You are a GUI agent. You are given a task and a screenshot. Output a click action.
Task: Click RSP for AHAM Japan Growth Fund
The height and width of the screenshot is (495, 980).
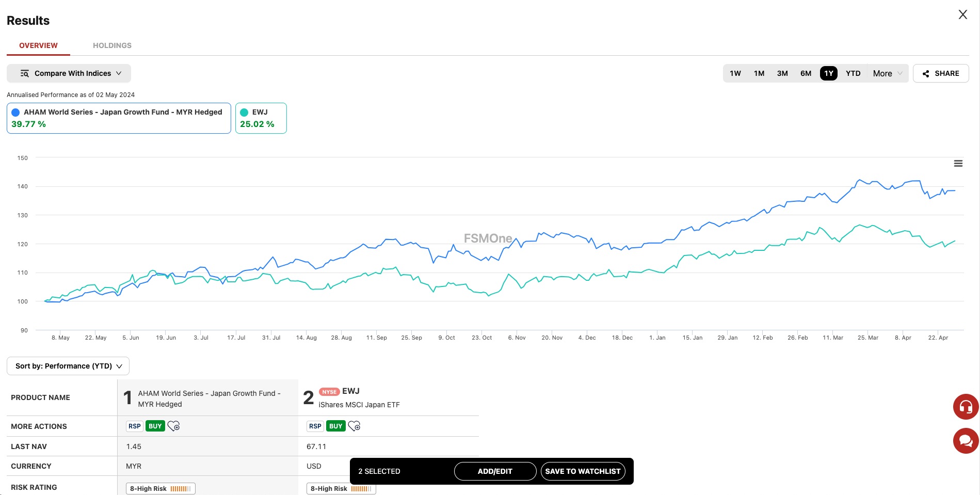coord(135,426)
